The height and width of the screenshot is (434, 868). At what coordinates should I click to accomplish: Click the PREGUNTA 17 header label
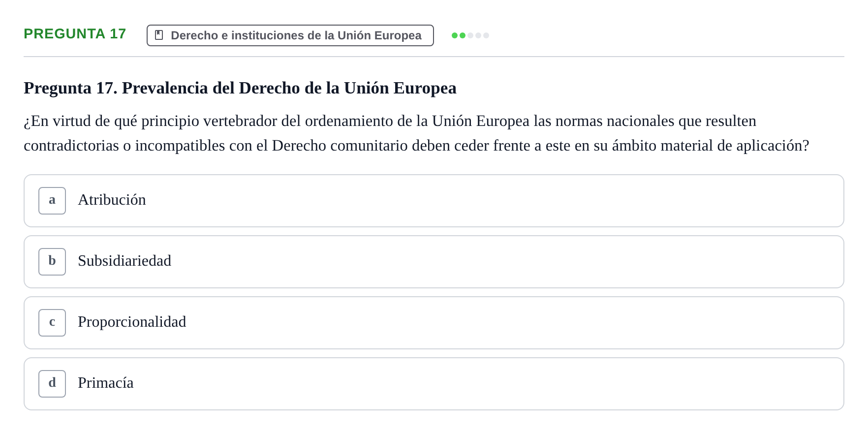coord(75,34)
